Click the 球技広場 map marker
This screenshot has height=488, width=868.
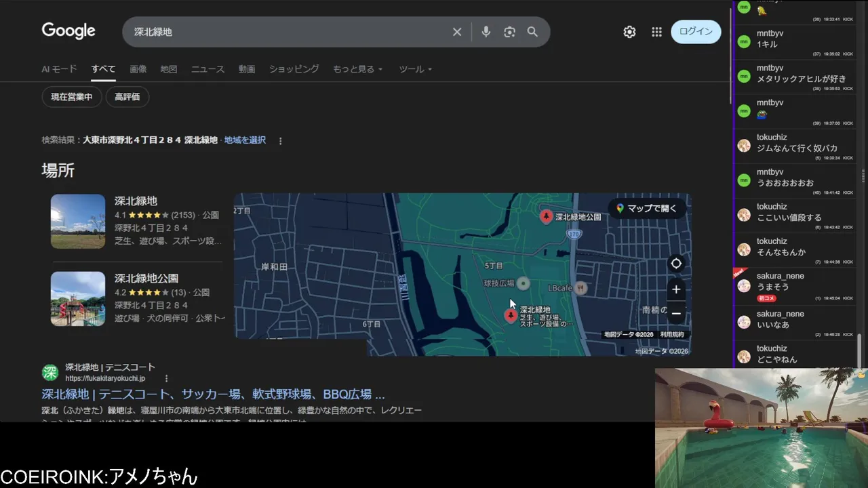tap(523, 283)
